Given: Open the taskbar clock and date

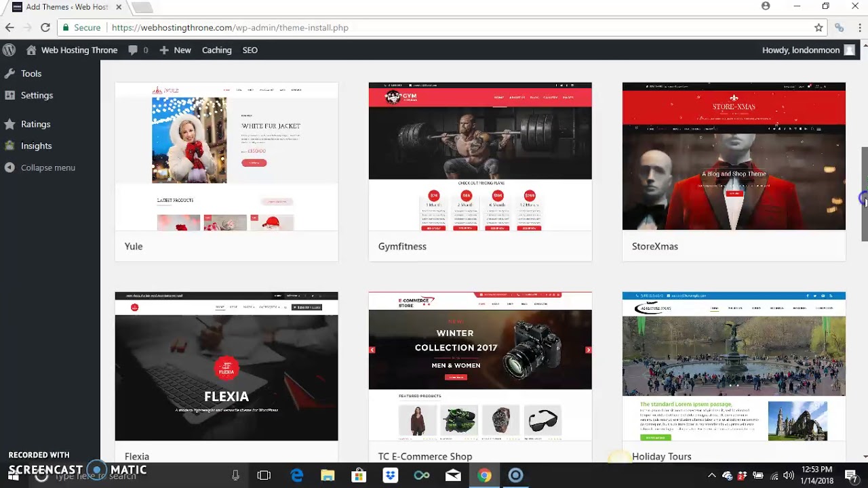Looking at the screenshot, I should (x=816, y=475).
